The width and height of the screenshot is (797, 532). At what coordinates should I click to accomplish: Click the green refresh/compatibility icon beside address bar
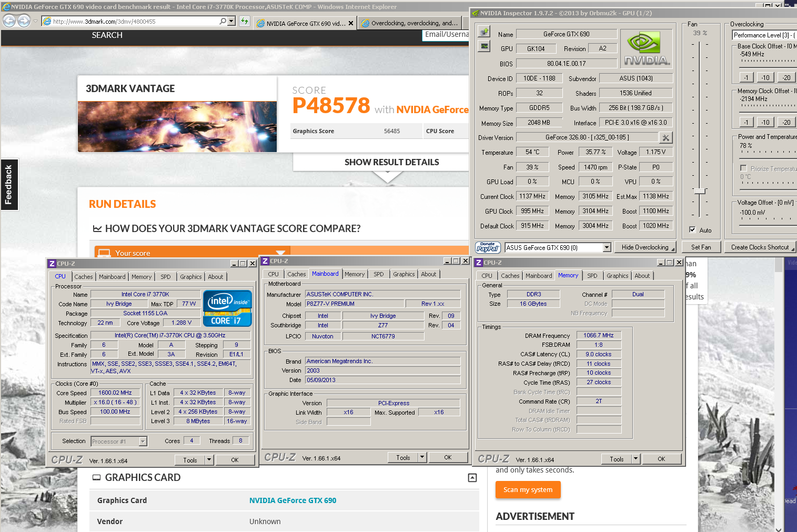(245, 21)
